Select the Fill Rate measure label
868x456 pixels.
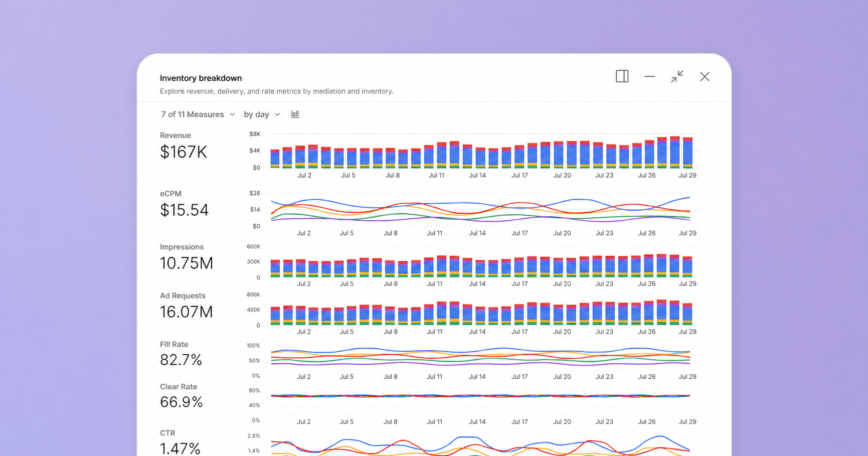tap(174, 344)
